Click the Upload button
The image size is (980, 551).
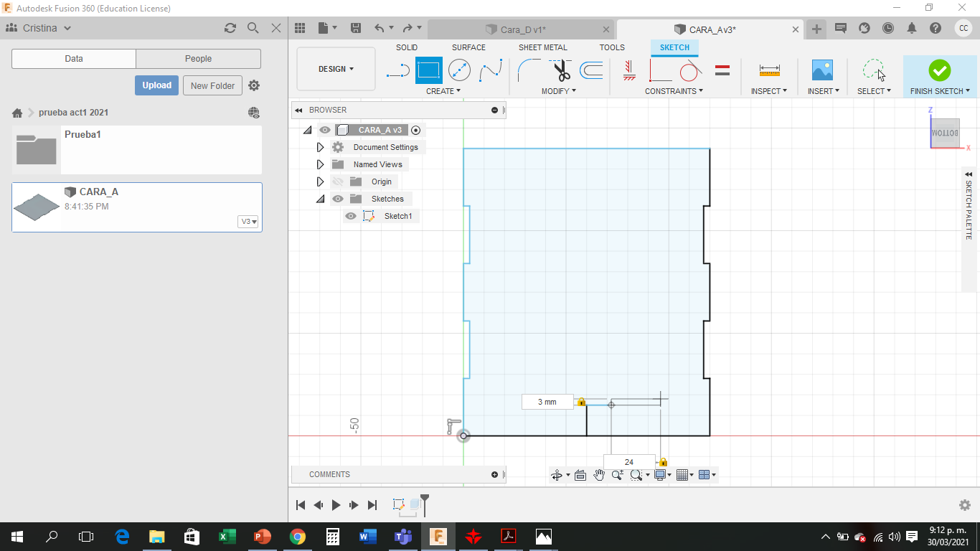(156, 85)
